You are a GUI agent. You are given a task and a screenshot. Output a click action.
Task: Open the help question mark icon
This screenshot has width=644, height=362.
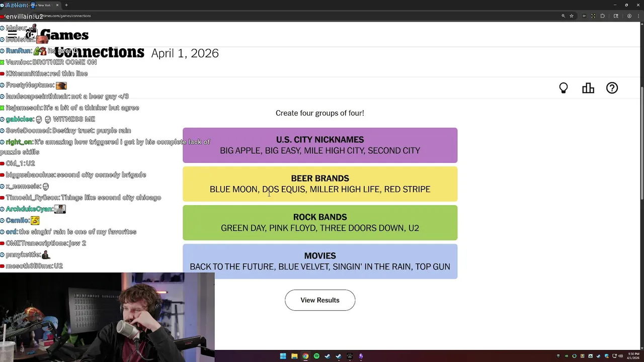[612, 88]
